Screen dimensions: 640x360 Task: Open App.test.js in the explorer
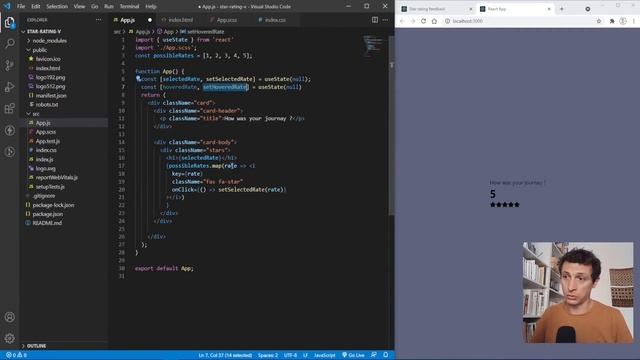point(48,141)
